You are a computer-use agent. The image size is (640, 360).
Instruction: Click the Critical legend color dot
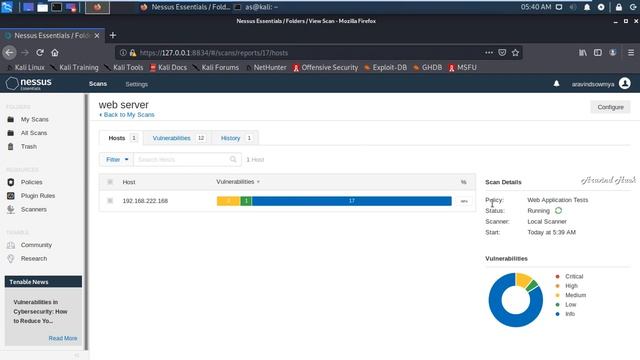point(558,276)
